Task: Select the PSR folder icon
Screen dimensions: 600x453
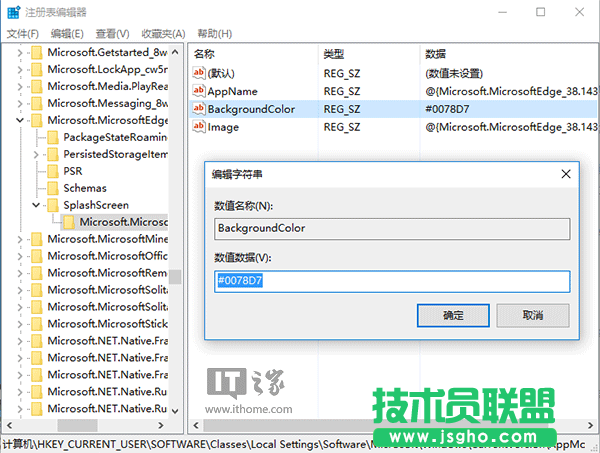Action: coord(53,171)
